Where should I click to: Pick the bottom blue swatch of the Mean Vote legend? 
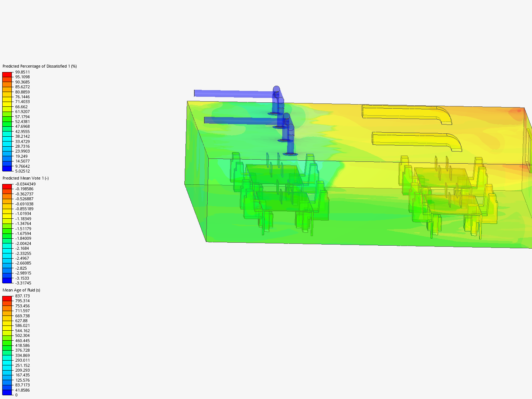point(7,280)
